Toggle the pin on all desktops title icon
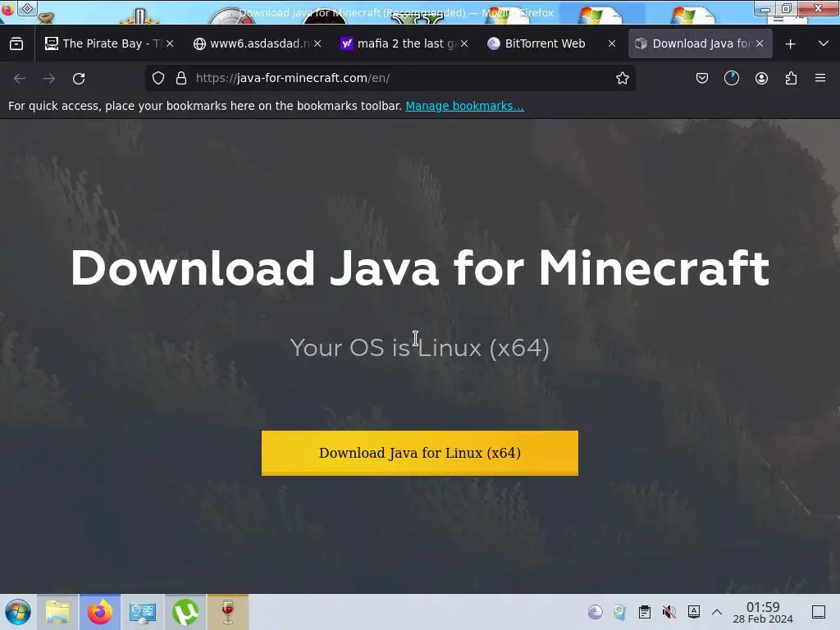The height and width of the screenshot is (630, 840). click(x=27, y=8)
